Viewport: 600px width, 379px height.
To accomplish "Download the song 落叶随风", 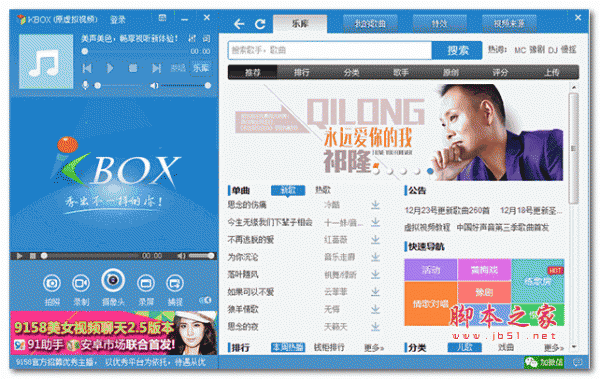I will coord(375,275).
